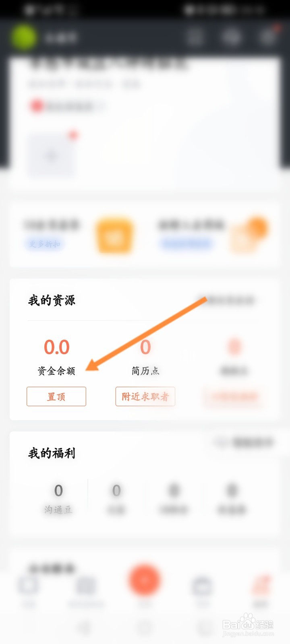290x644 pixels.
Task: Tap the 更多折扣 tag
Action: (x=45, y=244)
